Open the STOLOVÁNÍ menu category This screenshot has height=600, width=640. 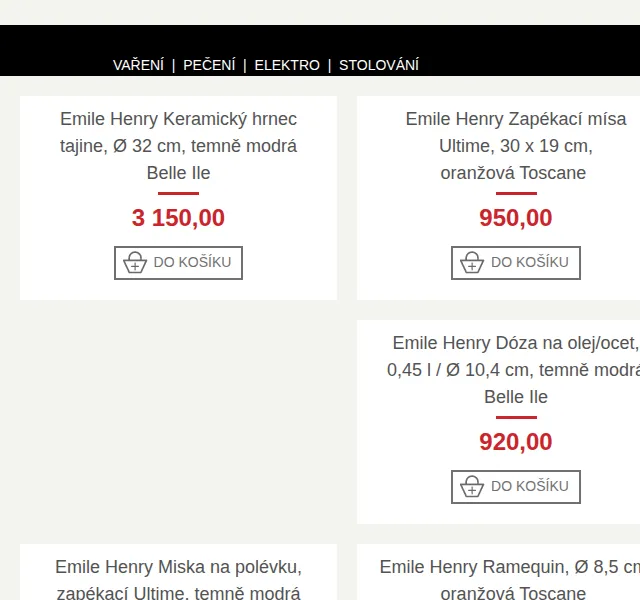[379, 65]
